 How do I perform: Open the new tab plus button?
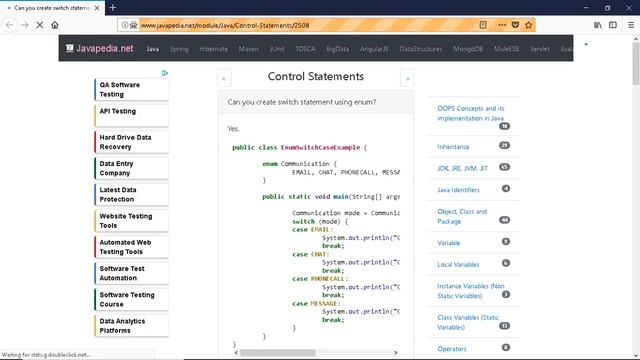[x=113, y=7]
